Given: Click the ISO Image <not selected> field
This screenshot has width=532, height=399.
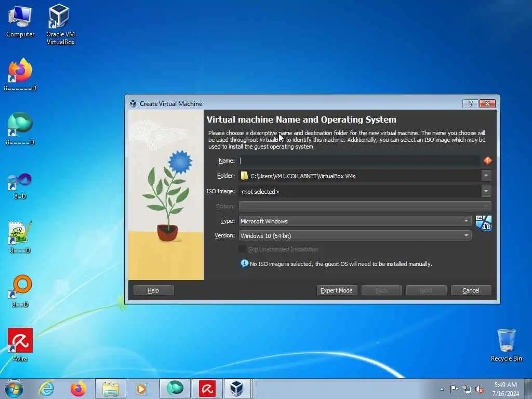Looking at the screenshot, I should (360, 191).
